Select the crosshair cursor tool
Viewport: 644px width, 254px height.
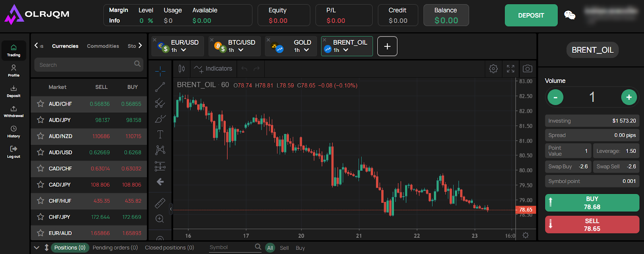[x=160, y=71]
